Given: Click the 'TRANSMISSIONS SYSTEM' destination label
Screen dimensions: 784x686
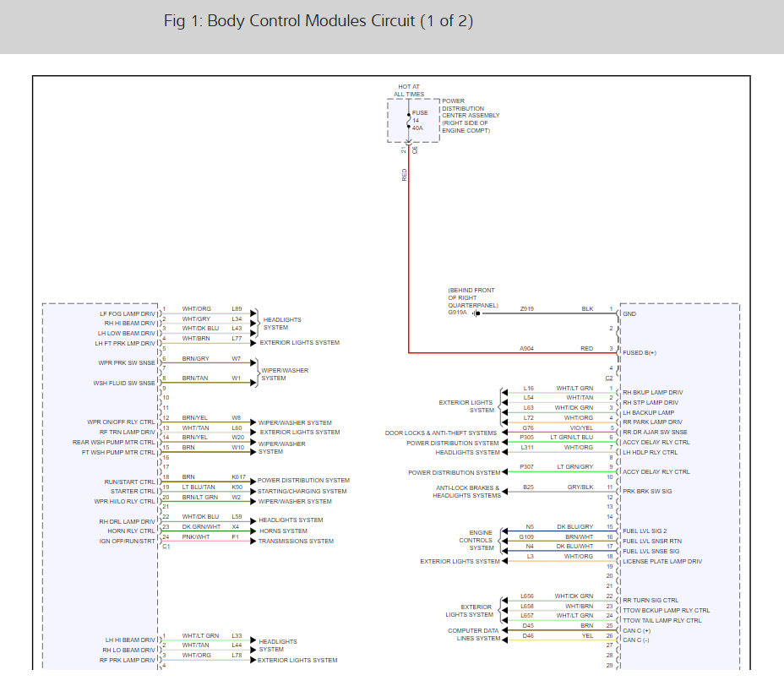Looking at the screenshot, I should 296,541.
